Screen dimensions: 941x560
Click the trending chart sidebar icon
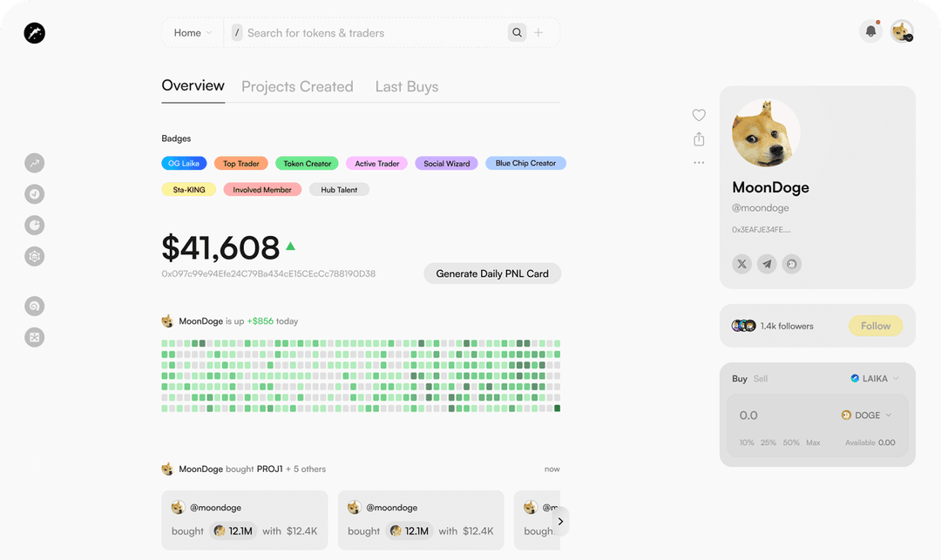pos(34,163)
